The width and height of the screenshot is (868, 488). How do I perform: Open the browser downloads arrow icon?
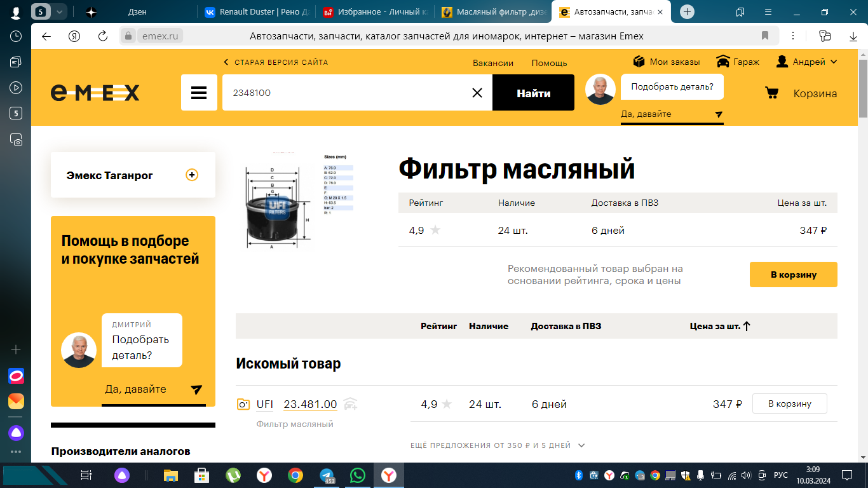[853, 36]
